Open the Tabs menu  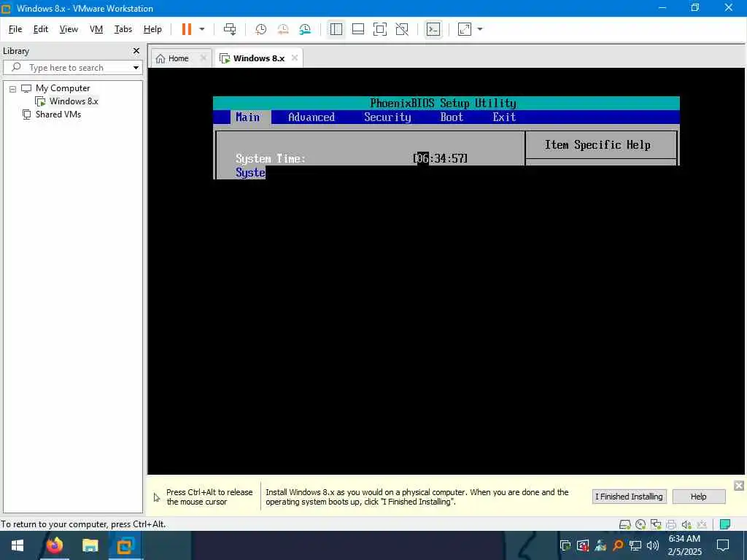(123, 29)
